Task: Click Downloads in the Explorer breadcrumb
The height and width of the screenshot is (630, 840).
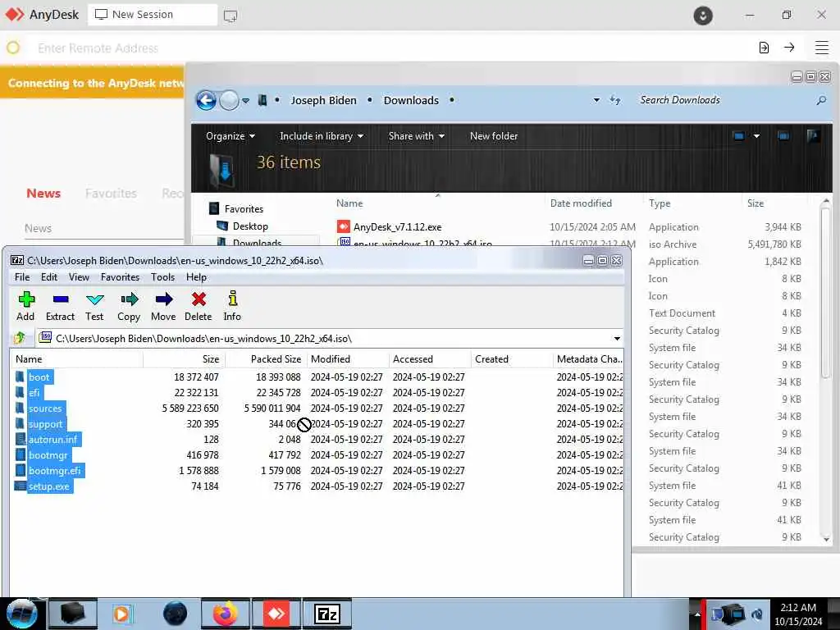Action: [x=411, y=100]
